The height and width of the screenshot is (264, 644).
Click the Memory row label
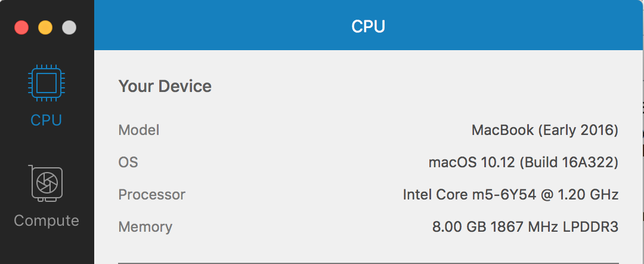pyautogui.click(x=145, y=226)
